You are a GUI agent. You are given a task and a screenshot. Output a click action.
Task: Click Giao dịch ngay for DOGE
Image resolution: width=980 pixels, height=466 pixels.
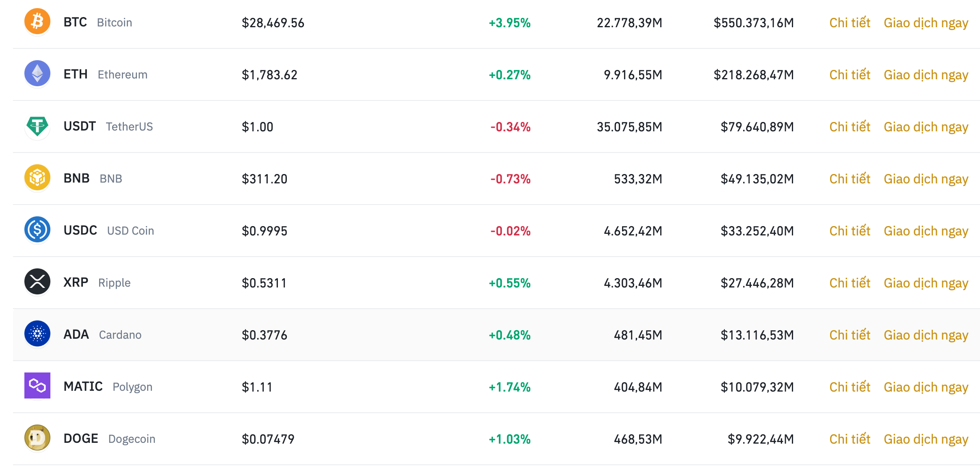926,440
